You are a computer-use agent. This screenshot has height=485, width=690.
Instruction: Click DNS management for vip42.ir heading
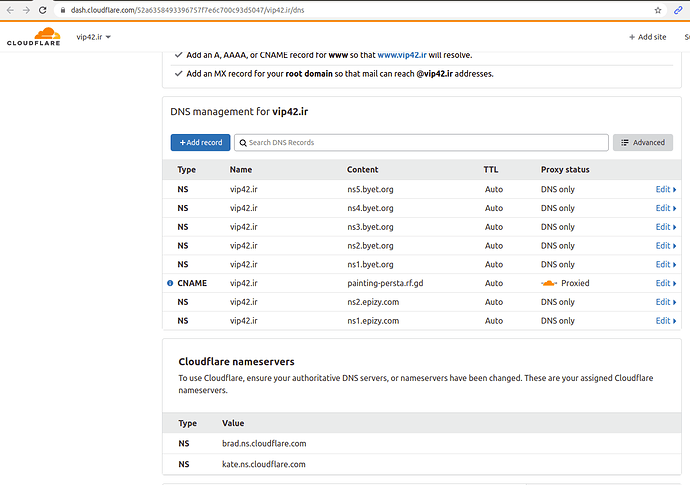239,112
